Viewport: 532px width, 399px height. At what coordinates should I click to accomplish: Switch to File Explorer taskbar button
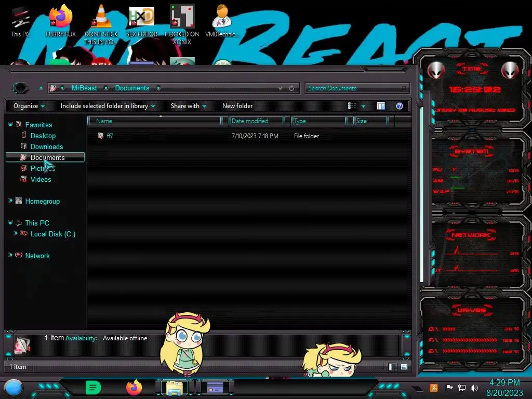175,388
